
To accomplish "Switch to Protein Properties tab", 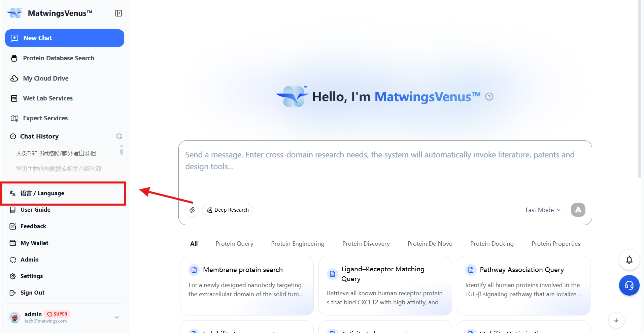I will (x=556, y=244).
